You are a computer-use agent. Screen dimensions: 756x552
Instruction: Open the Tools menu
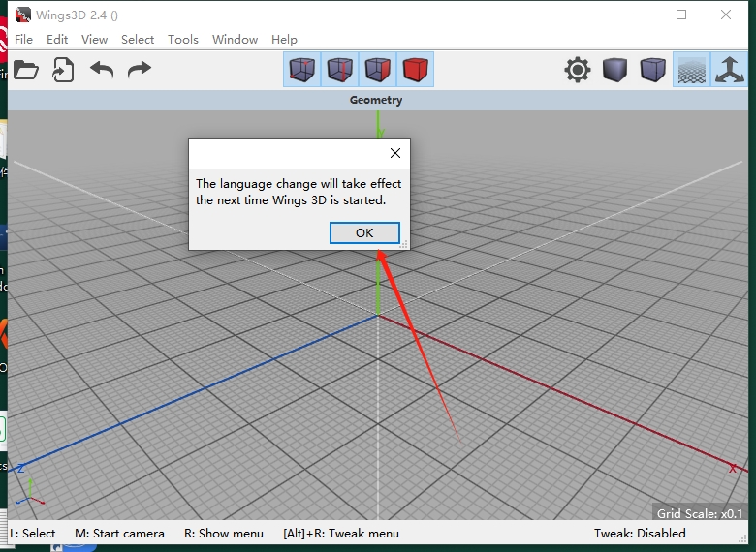[x=183, y=40]
